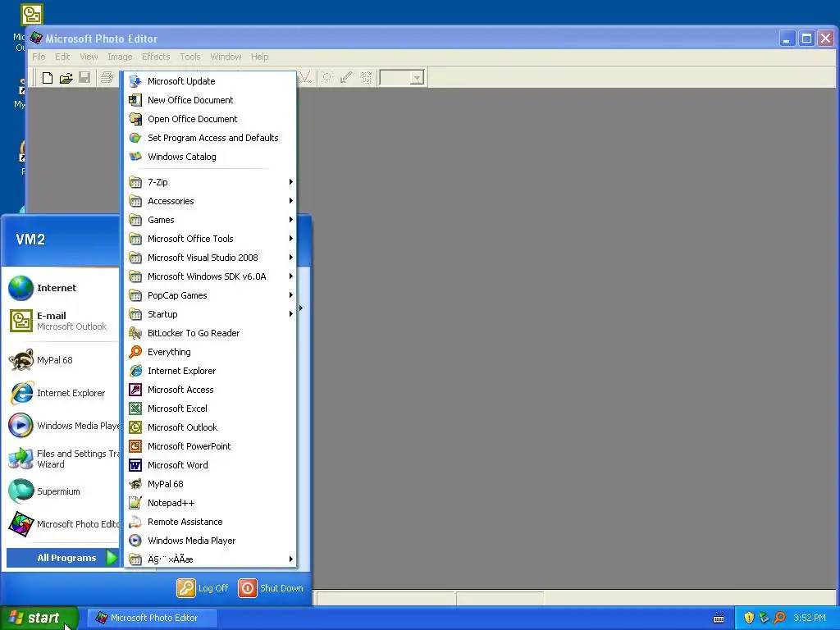Screen dimensions: 840x630
Task: Launch BitLocker To Go Reader
Action: pyautogui.click(x=211, y=333)
